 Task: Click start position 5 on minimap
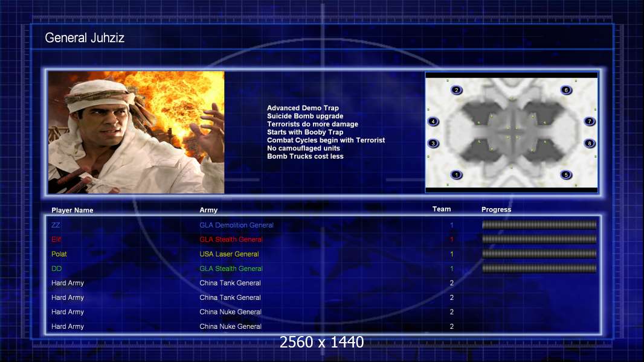click(566, 175)
